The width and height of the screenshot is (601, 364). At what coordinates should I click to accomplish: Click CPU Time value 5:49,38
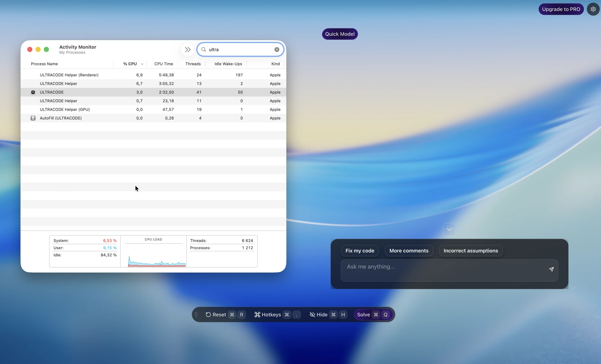pos(166,75)
